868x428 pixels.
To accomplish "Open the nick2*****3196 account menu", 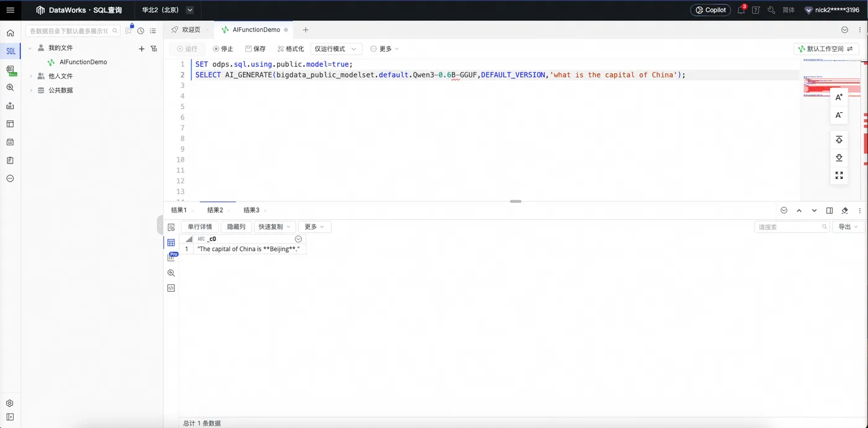I will (831, 10).
